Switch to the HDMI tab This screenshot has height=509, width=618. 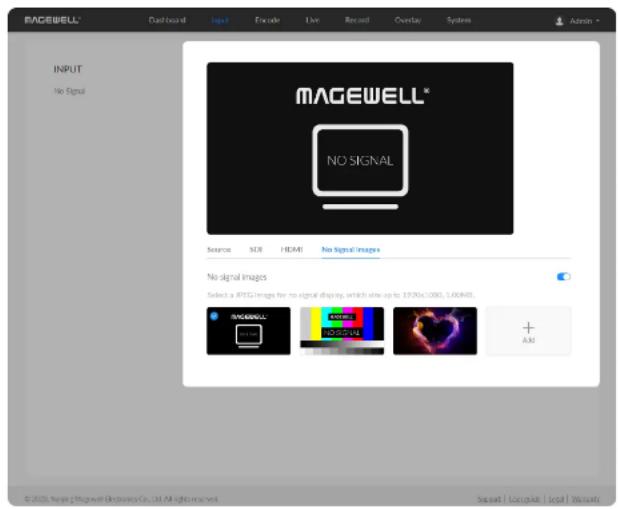(292, 250)
